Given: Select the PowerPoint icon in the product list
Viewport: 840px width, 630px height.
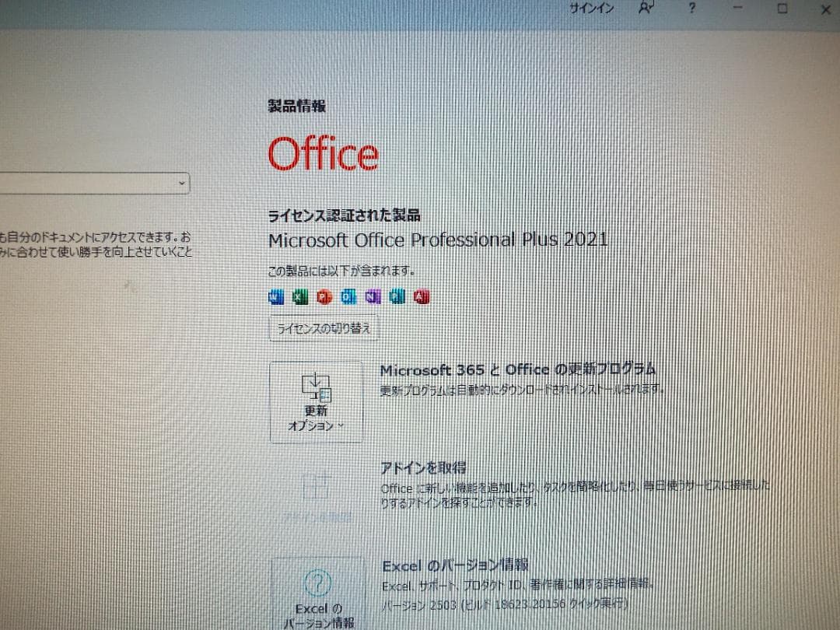Looking at the screenshot, I should [323, 296].
